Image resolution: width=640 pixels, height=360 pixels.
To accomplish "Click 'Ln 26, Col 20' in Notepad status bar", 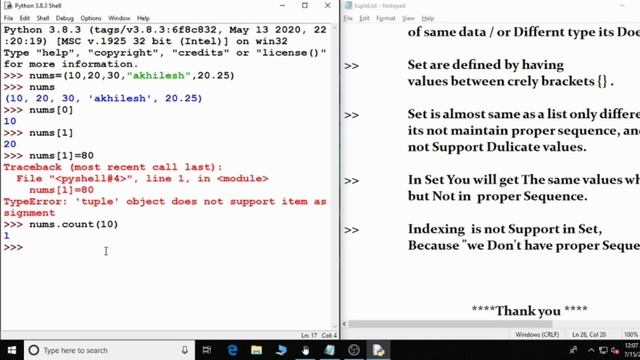I will [x=589, y=334].
